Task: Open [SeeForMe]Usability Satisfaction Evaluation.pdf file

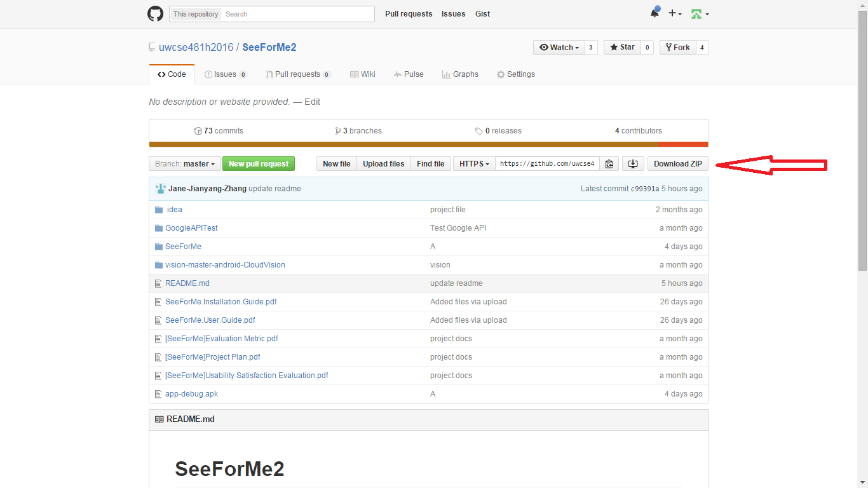Action: (247, 376)
